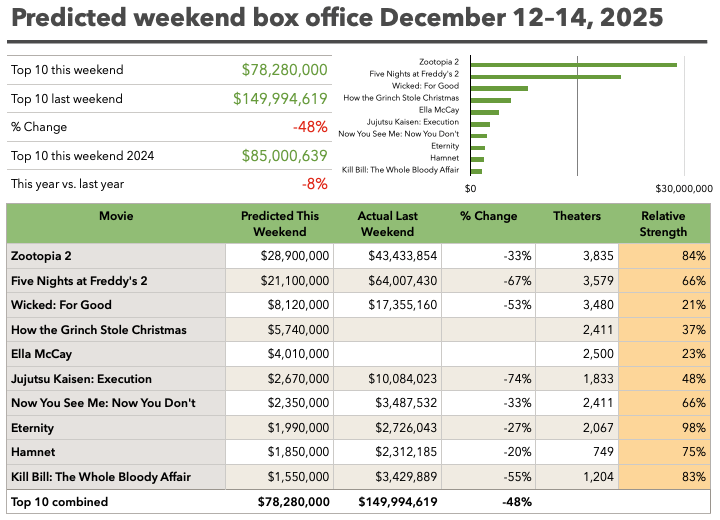Select the 'Theaters' column header
Screen dimensions: 720x520
577,216
